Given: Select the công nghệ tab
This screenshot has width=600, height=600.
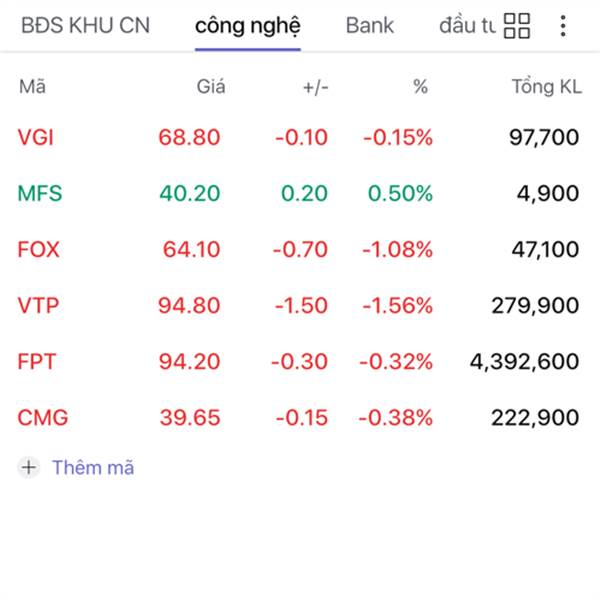Looking at the screenshot, I should pyautogui.click(x=247, y=26).
